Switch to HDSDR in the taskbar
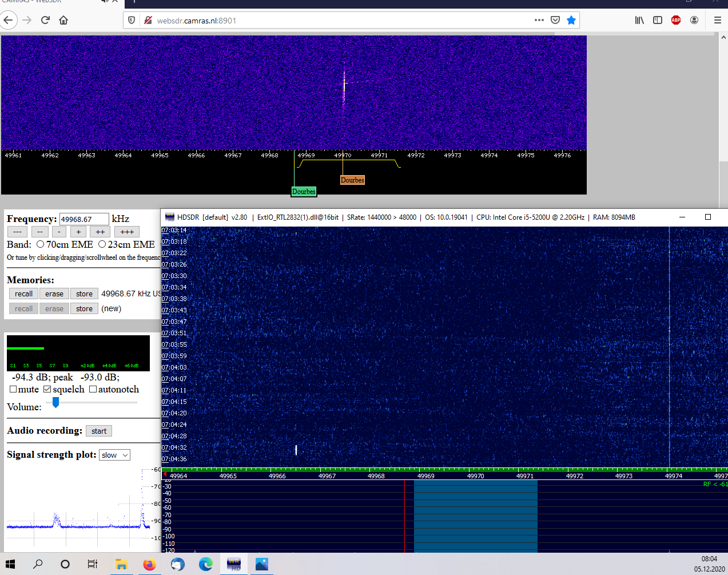728x575 pixels. pyautogui.click(x=234, y=564)
